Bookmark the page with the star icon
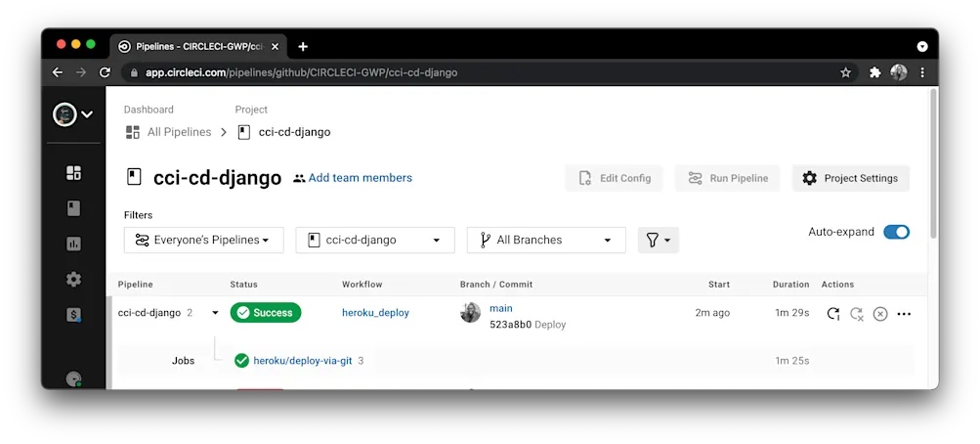The width and height of the screenshot is (980, 444). 845,72
